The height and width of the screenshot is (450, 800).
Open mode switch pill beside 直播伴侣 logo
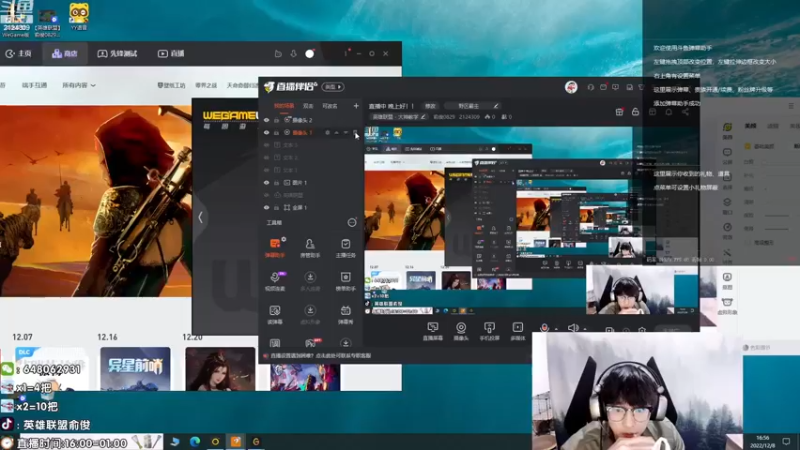click(333, 87)
